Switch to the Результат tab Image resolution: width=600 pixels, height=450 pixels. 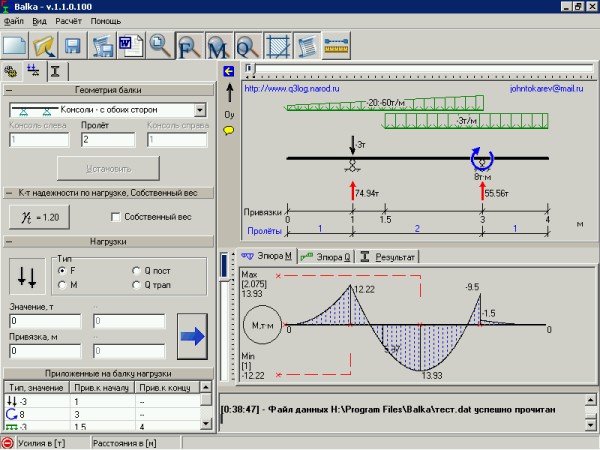tap(388, 257)
